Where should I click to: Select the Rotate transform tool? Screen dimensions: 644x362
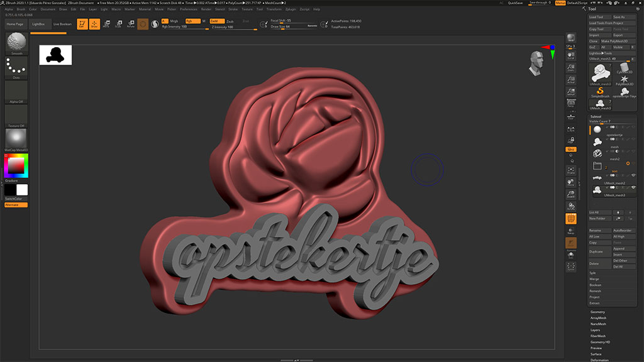(131, 25)
